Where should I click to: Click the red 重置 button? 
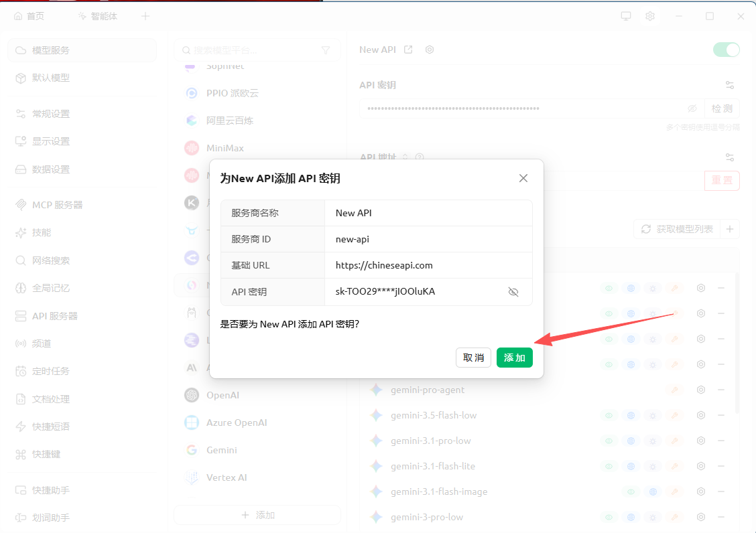pos(722,180)
